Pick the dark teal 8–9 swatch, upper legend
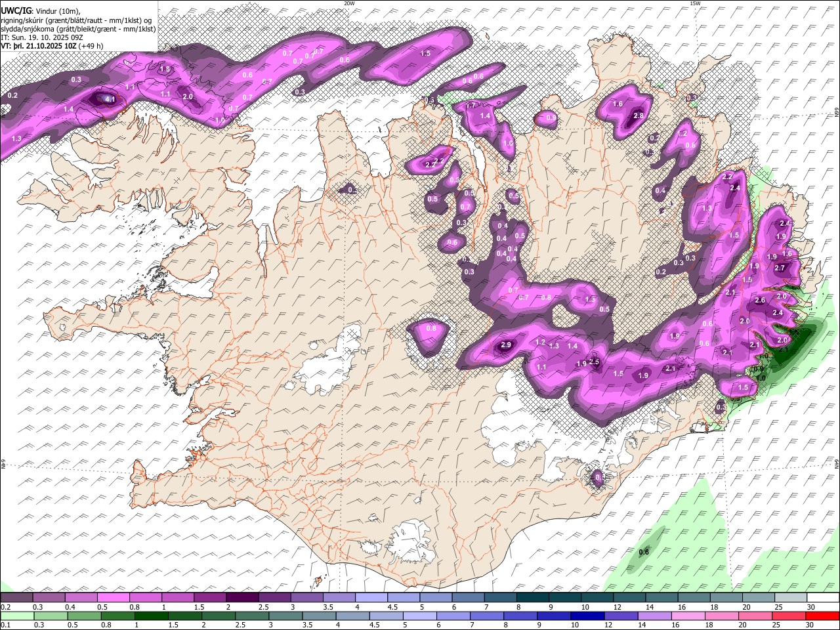The height and width of the screenshot is (630, 840). [x=532, y=598]
